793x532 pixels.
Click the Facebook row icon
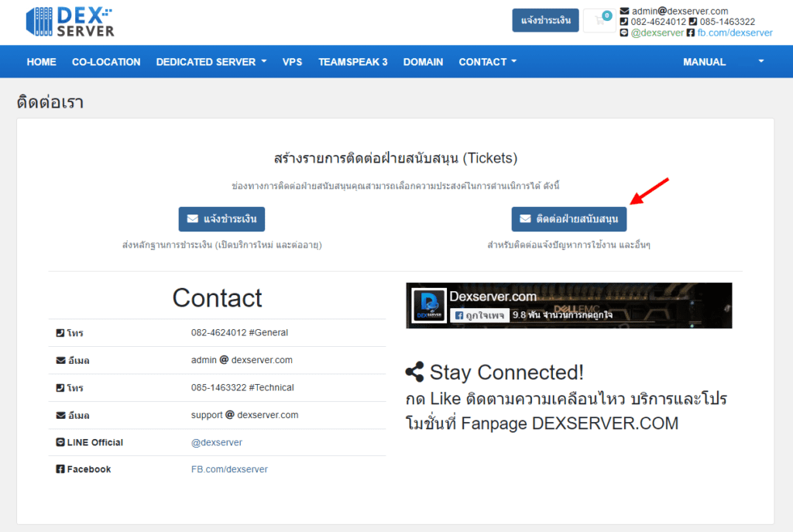click(x=60, y=469)
